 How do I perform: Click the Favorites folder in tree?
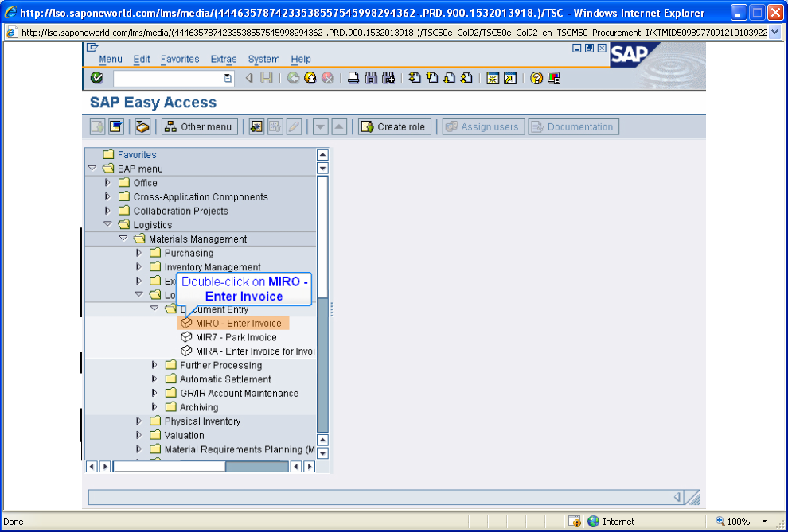point(130,154)
